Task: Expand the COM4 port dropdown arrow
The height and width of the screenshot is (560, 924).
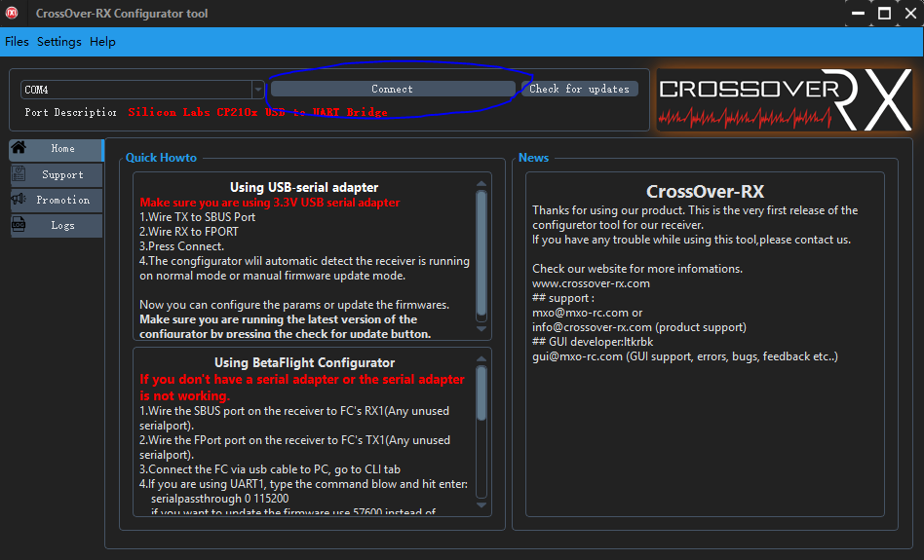Action: pos(258,90)
